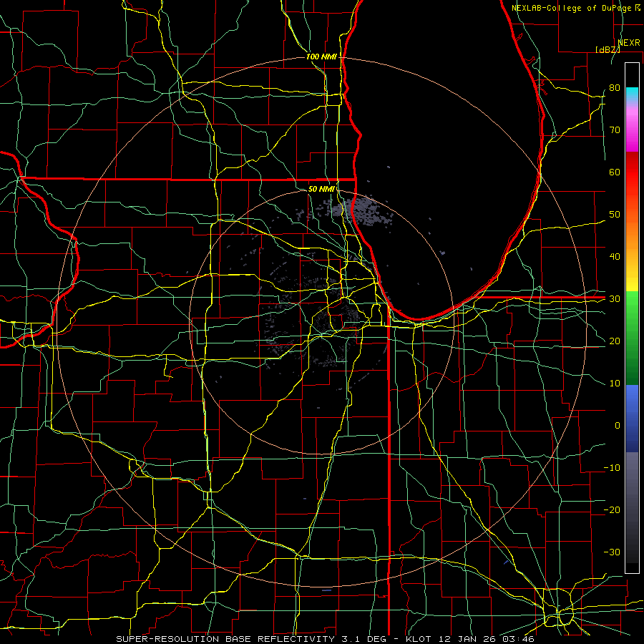Click the small blue echo near bottom center

(x=326, y=590)
